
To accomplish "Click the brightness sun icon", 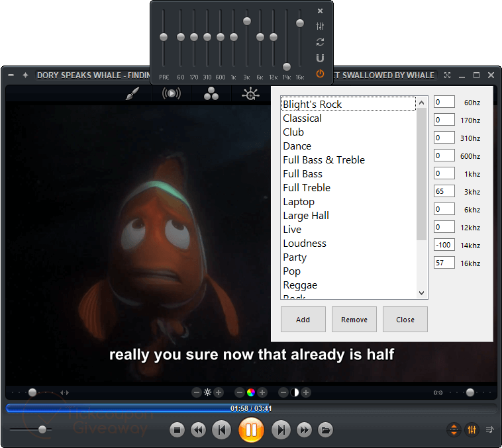I will [207, 392].
